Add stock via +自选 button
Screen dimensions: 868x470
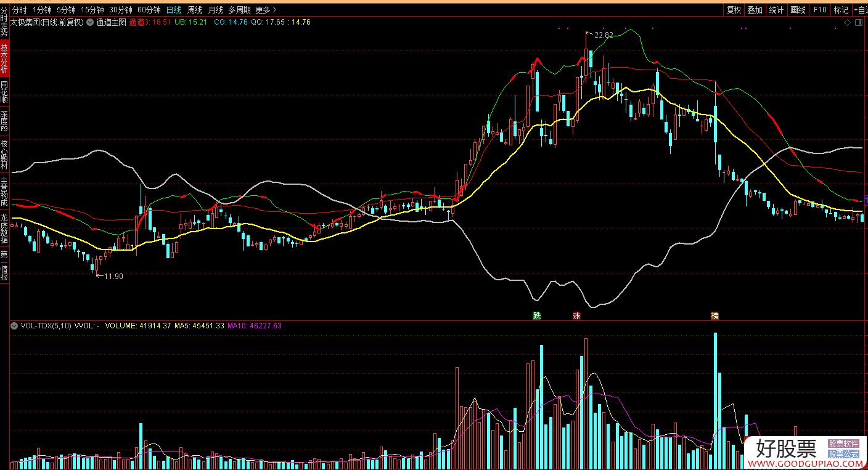coord(860,10)
